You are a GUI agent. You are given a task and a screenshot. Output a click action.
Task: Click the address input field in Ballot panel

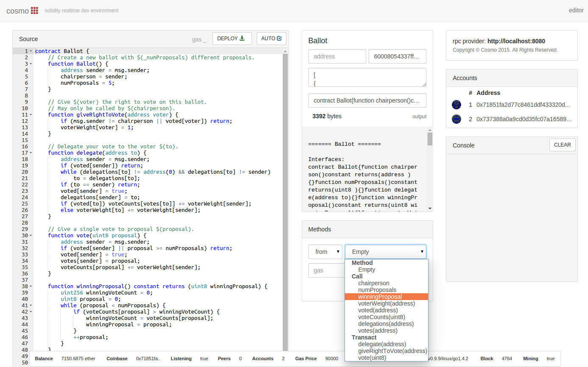337,56
